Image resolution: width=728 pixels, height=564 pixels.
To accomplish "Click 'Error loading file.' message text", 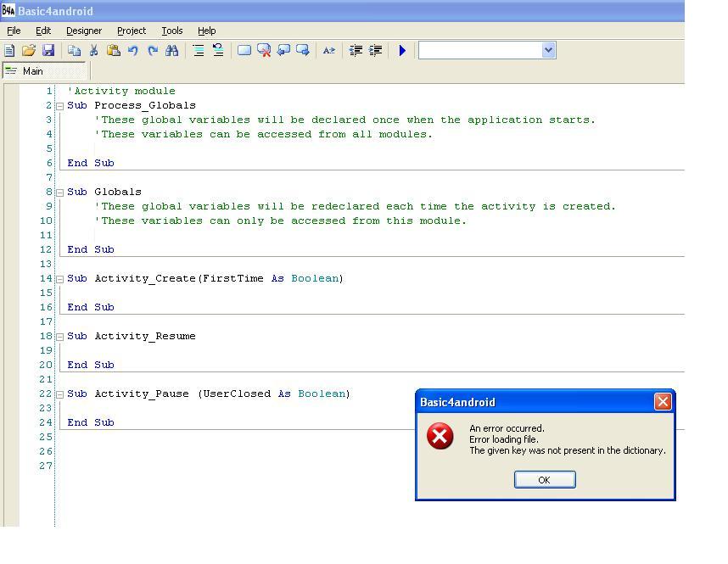I will point(504,439).
